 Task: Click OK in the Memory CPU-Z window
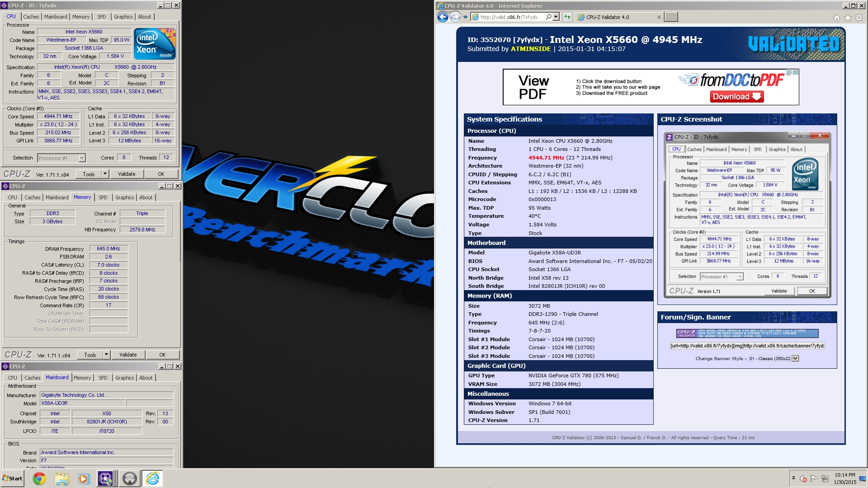[162, 355]
